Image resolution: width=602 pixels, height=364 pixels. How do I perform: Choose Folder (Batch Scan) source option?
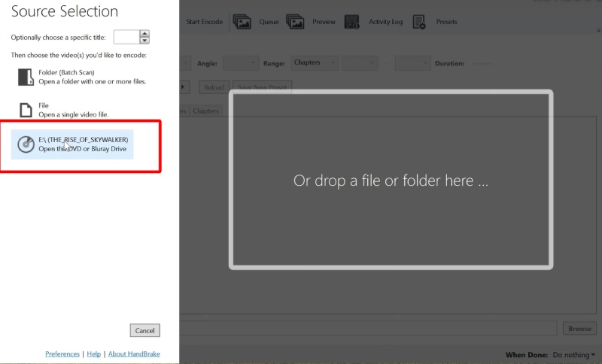click(x=82, y=77)
